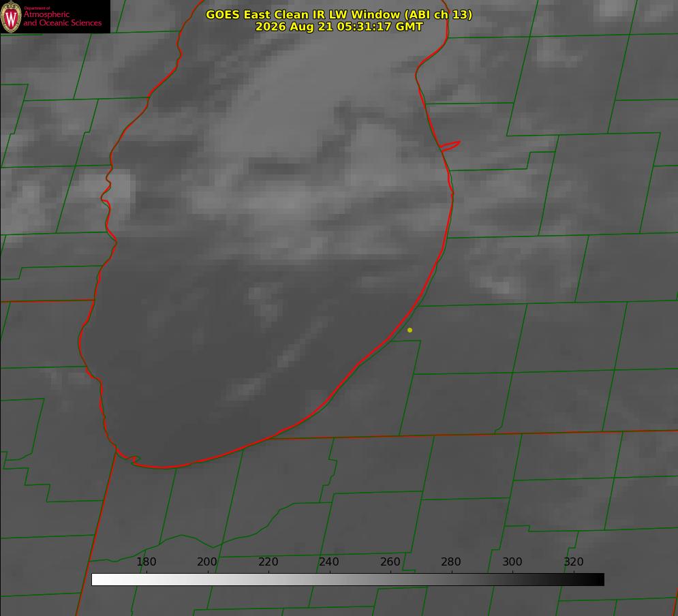Image resolution: width=678 pixels, height=616 pixels.
Task: Click the 280 tick label on the colorbar
Action: (451, 561)
